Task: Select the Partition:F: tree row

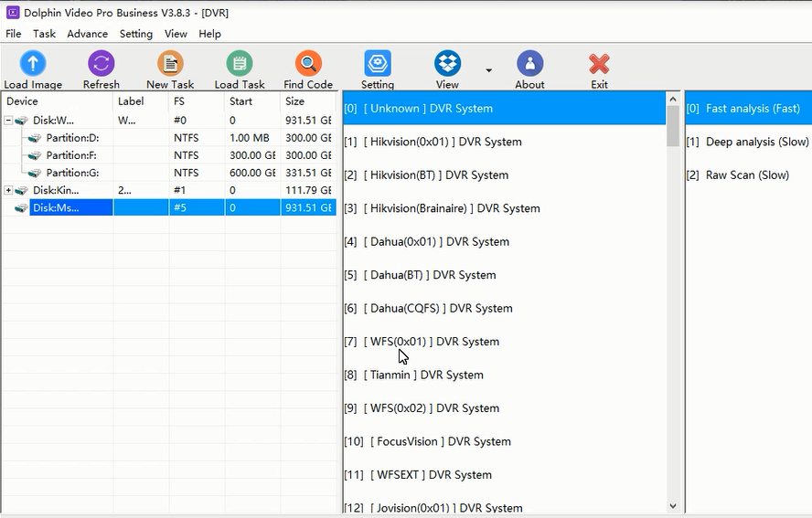Action: tap(169, 155)
